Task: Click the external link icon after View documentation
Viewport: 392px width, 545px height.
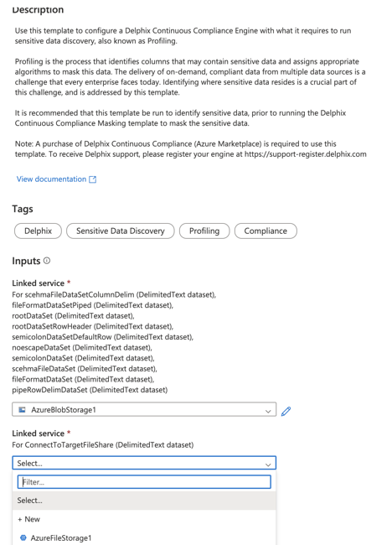Action: [x=92, y=179]
